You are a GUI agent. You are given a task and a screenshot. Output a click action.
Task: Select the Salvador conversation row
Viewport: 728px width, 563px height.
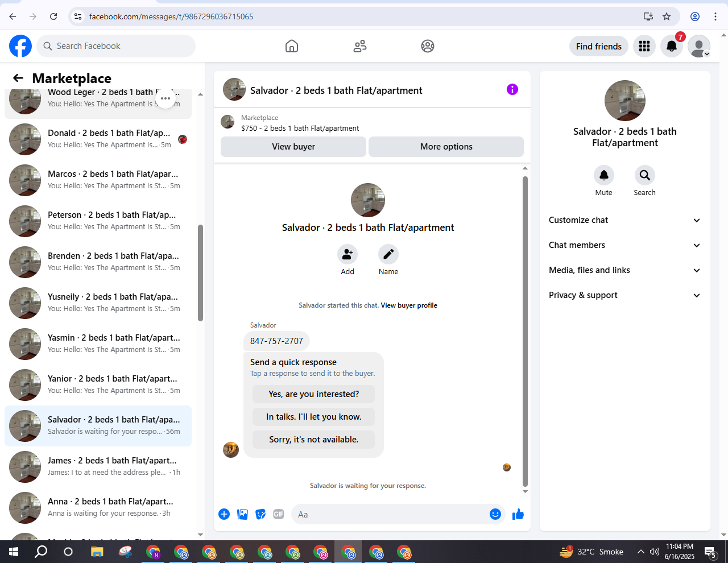pos(98,425)
